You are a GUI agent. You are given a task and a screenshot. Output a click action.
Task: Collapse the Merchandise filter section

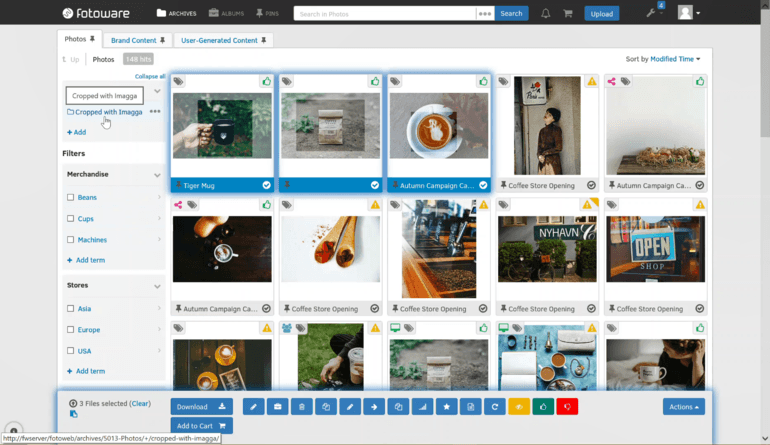pyautogui.click(x=157, y=175)
